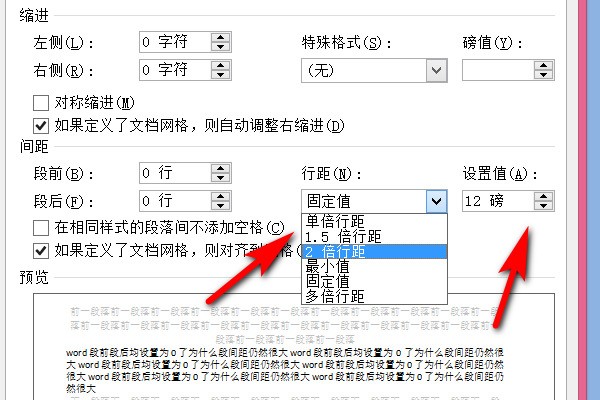Enable the 对称缩进 checkbox

pyautogui.click(x=41, y=102)
